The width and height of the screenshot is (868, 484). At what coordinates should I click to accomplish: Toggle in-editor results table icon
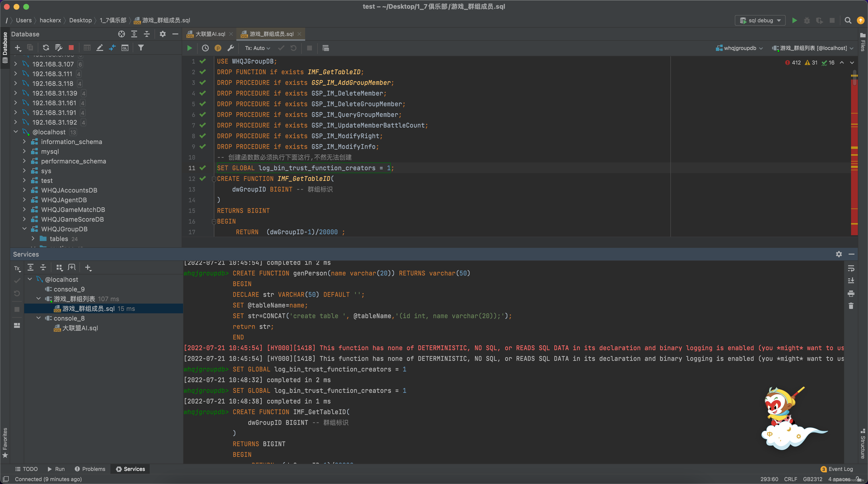325,48
